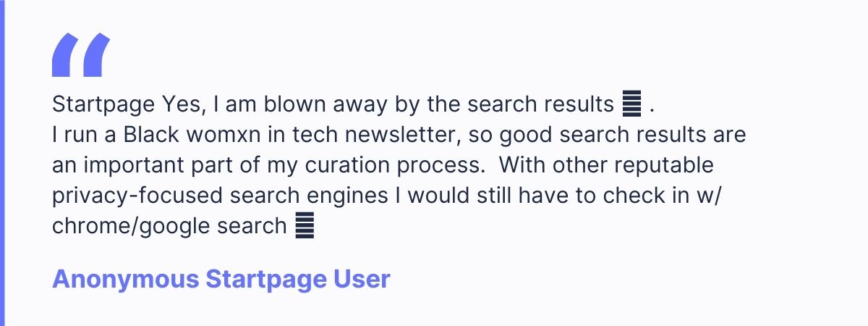Image resolution: width=868 pixels, height=326 pixels.
Task: Click the words "With other"
Action: (x=545, y=166)
